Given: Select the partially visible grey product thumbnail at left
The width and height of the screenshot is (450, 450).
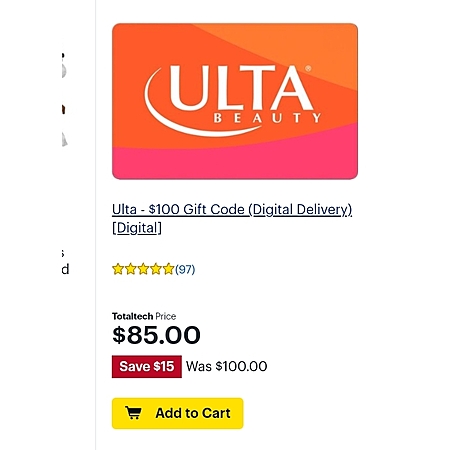Looking at the screenshot, I should click(64, 139).
